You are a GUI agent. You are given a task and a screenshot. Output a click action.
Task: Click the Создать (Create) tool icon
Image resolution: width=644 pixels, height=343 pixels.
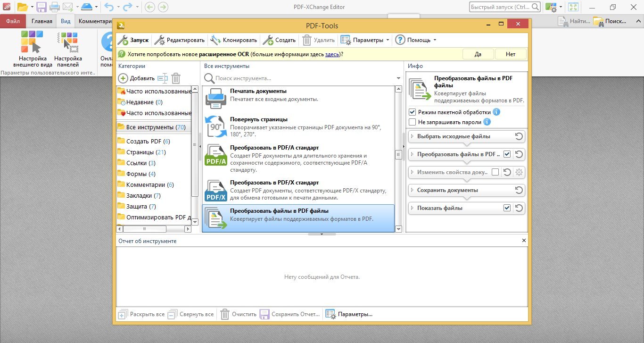pyautogui.click(x=268, y=40)
